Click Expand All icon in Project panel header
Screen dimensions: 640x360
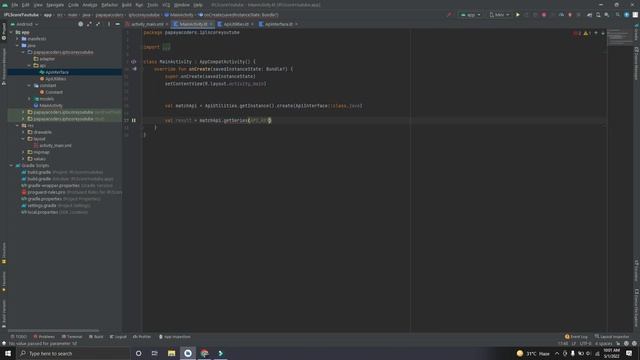(x=89, y=24)
